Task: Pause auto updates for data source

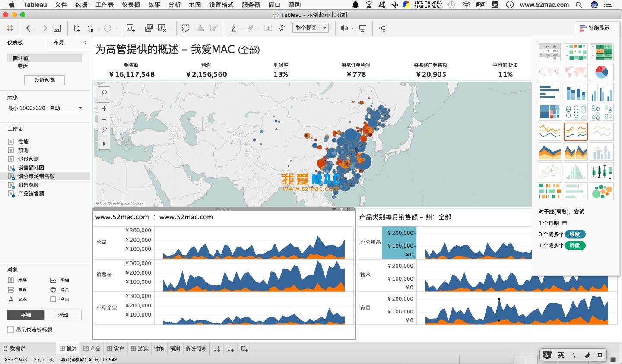Action: click(90, 28)
